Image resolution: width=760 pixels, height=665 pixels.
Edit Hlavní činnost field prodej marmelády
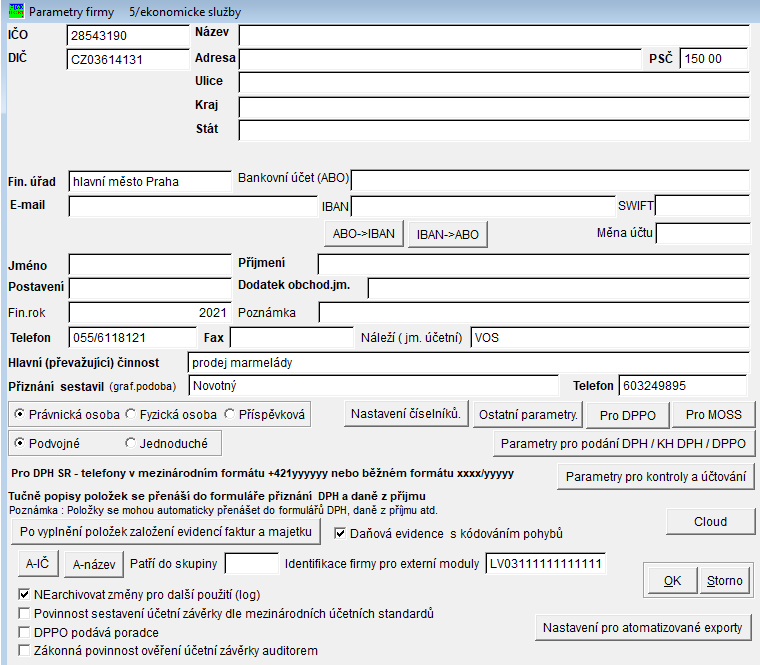[469, 363]
